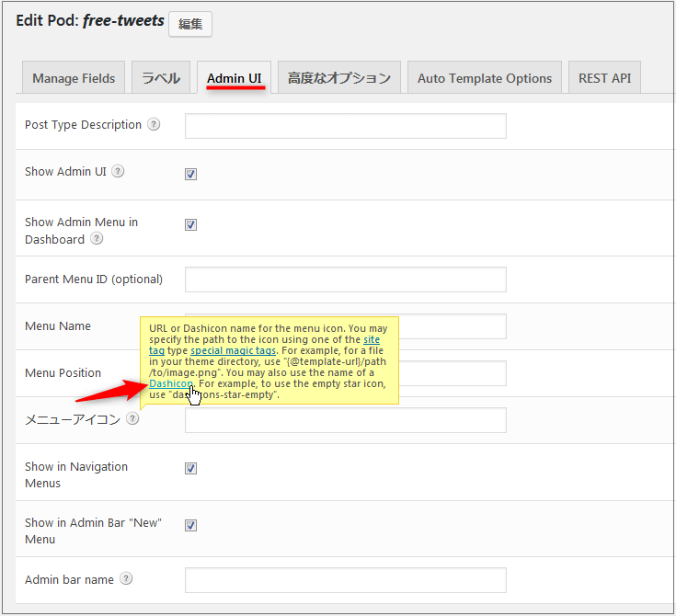Follow the site tag link in tooltip
Viewport: 676px width, 616px height.
pos(372,339)
